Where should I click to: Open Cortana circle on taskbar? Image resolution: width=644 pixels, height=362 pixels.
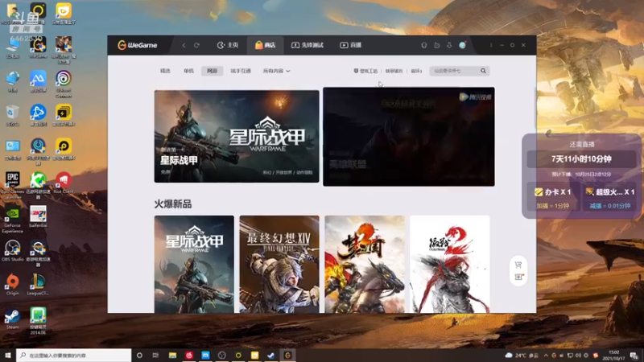click(x=139, y=355)
